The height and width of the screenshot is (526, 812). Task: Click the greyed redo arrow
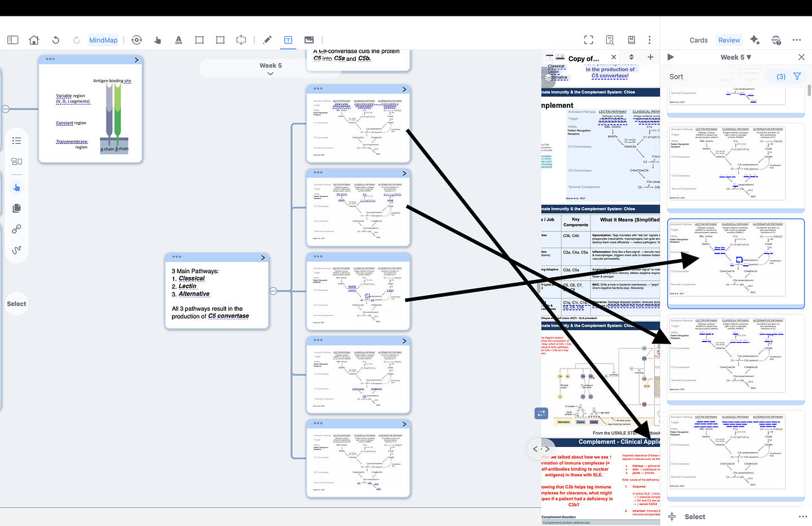point(76,40)
